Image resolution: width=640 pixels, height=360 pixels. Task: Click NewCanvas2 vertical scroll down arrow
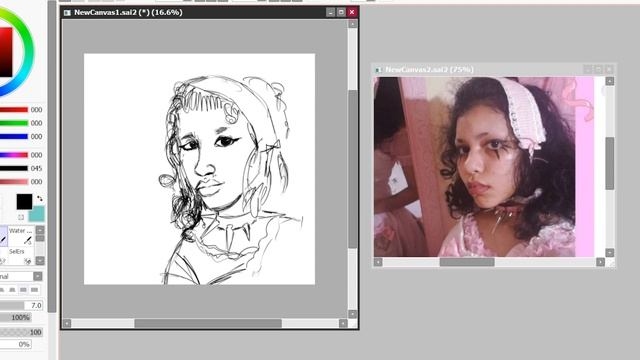point(609,253)
